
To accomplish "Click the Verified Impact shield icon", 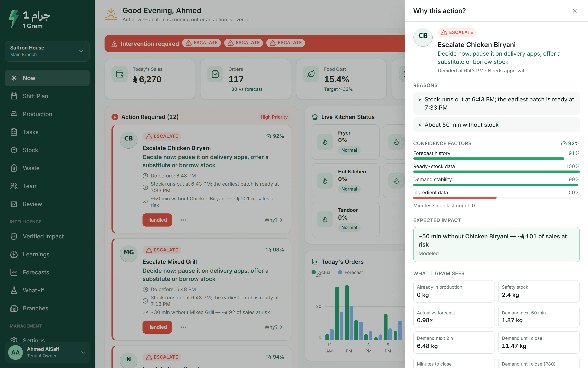I will pyautogui.click(x=14, y=236).
